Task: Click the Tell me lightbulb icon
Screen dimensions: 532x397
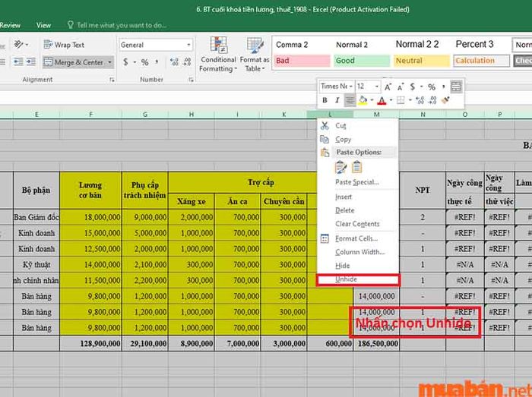Action: point(70,25)
